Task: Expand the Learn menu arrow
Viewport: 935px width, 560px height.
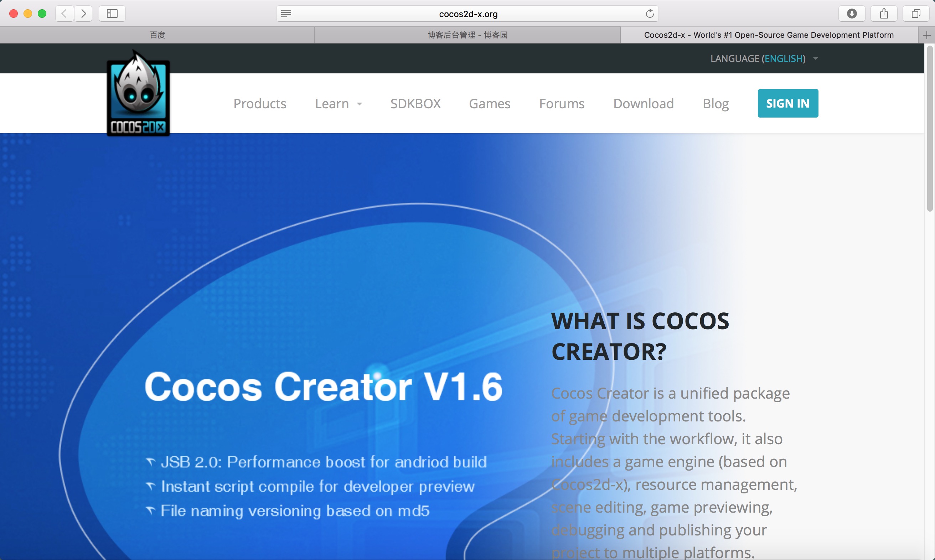Action: pyautogui.click(x=359, y=104)
